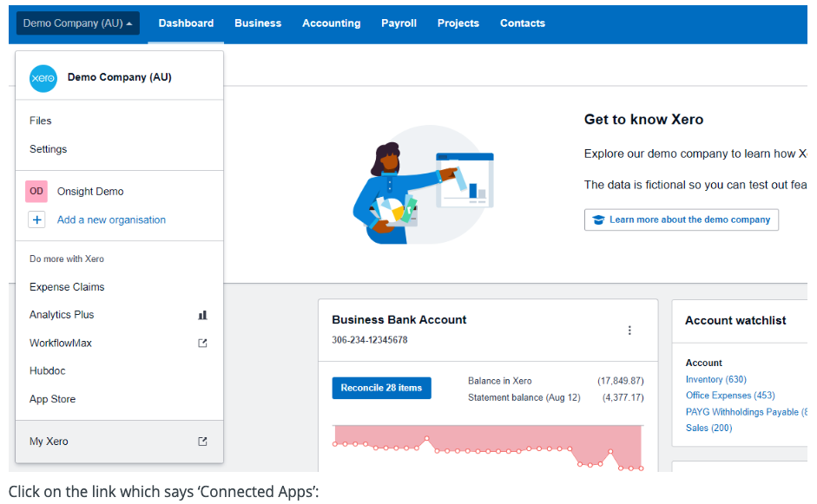Click the graduation cap icon on learn button
The image size is (817, 504).
click(599, 219)
